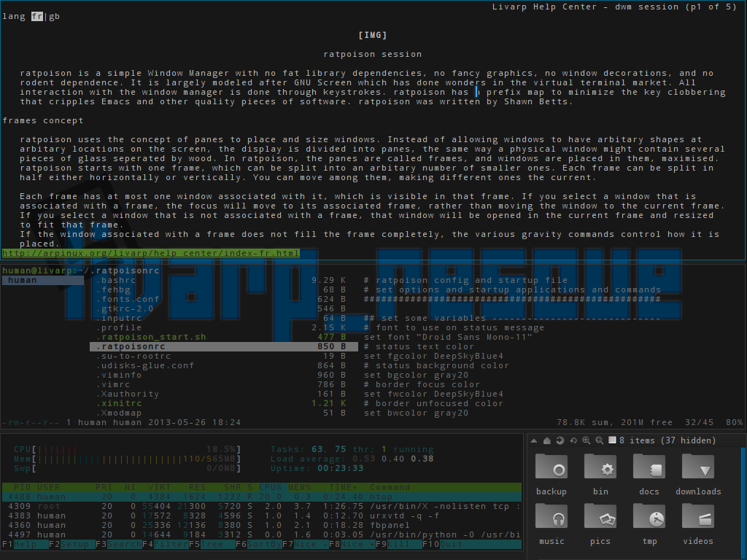
Task: Click F7 Nice - in htop footer
Action: point(305,544)
